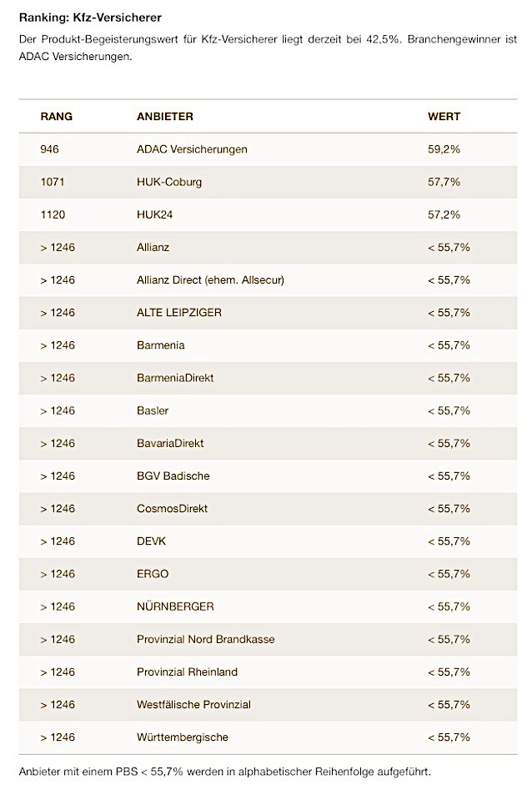Click the Ranking: Kfz-Versicherer heading
Viewport: 532px width, 790px height.
(78, 17)
